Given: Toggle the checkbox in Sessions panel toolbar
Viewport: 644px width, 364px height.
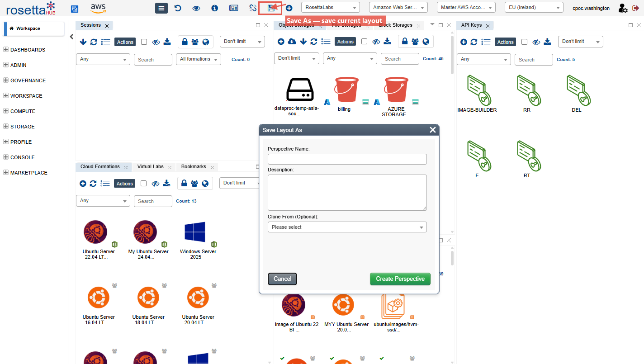Looking at the screenshot, I should 144,42.
